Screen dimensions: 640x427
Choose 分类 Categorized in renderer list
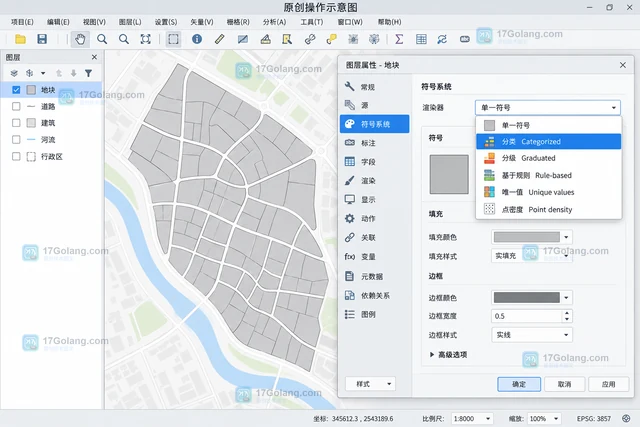(549, 142)
